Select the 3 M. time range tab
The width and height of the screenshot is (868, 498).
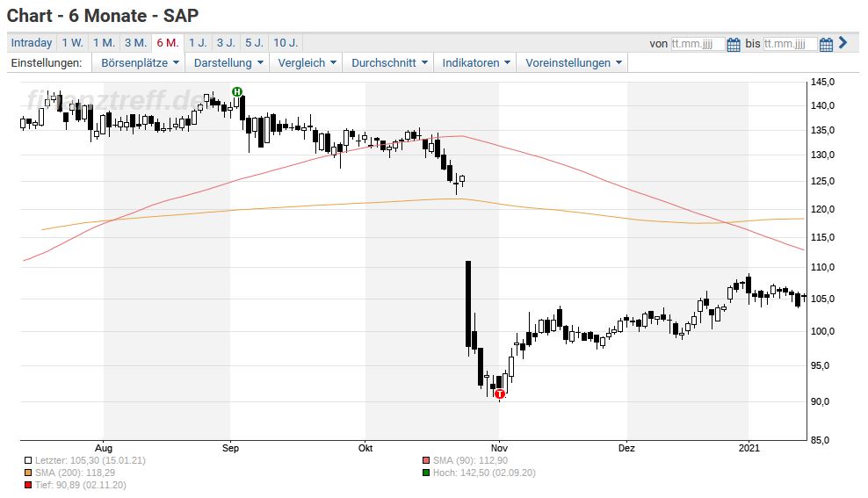135,43
